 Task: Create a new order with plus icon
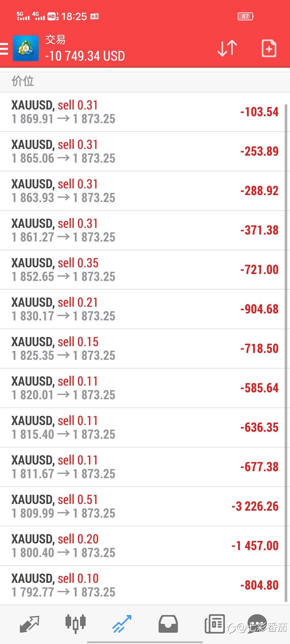pos(269,49)
